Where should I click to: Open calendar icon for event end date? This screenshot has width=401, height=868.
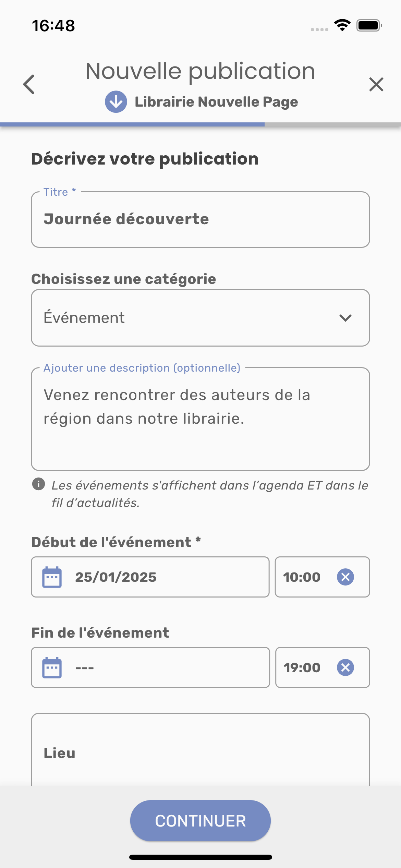52,668
